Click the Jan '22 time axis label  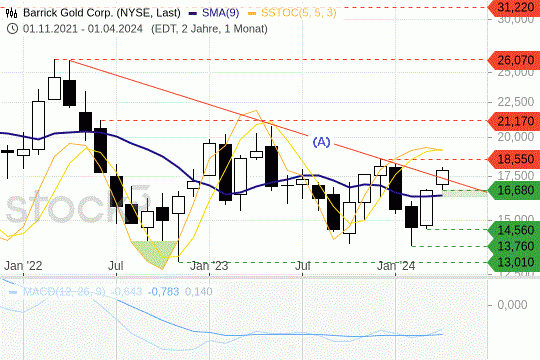tap(23, 266)
